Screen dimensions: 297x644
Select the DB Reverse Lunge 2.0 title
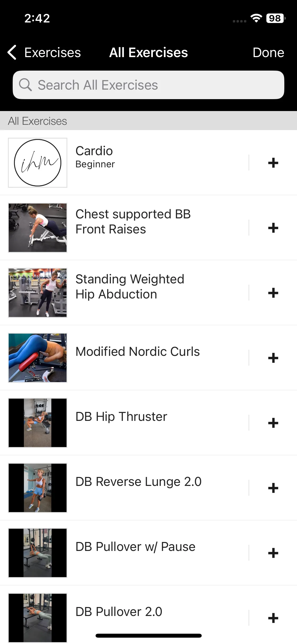(138, 482)
